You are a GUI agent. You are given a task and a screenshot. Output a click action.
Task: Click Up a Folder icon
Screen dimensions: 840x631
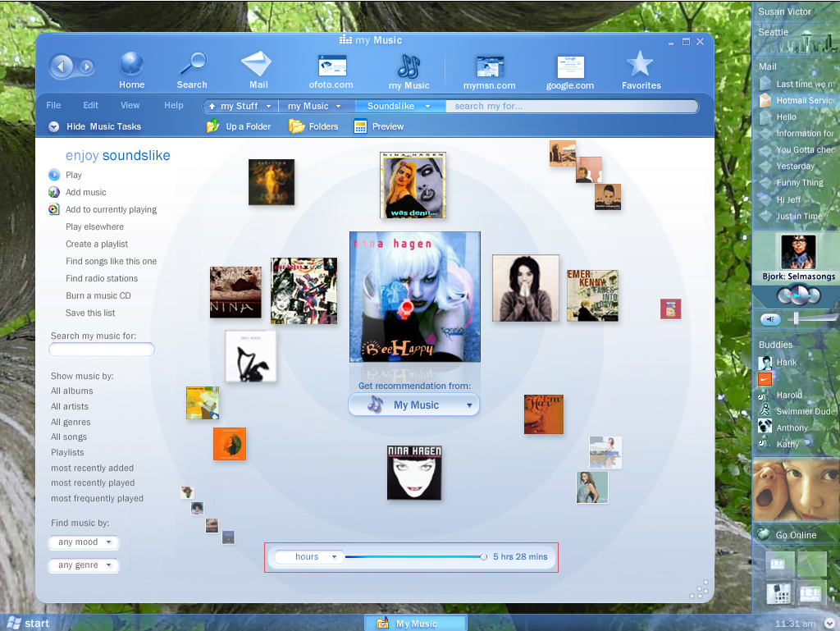212,126
